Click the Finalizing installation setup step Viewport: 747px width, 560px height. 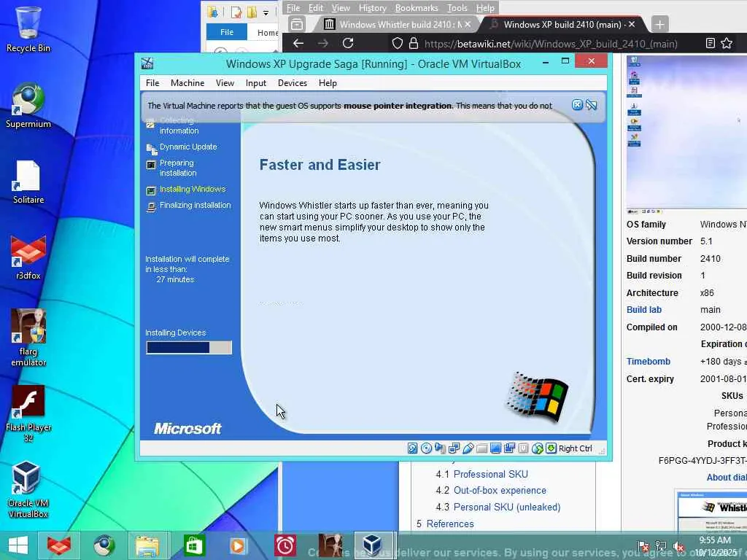click(x=195, y=205)
